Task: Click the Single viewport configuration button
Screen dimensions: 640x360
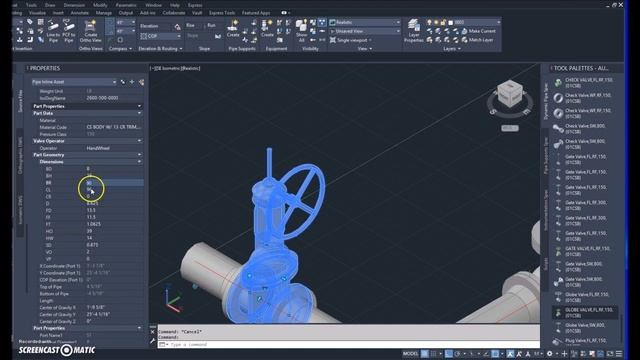Action: pos(350,40)
